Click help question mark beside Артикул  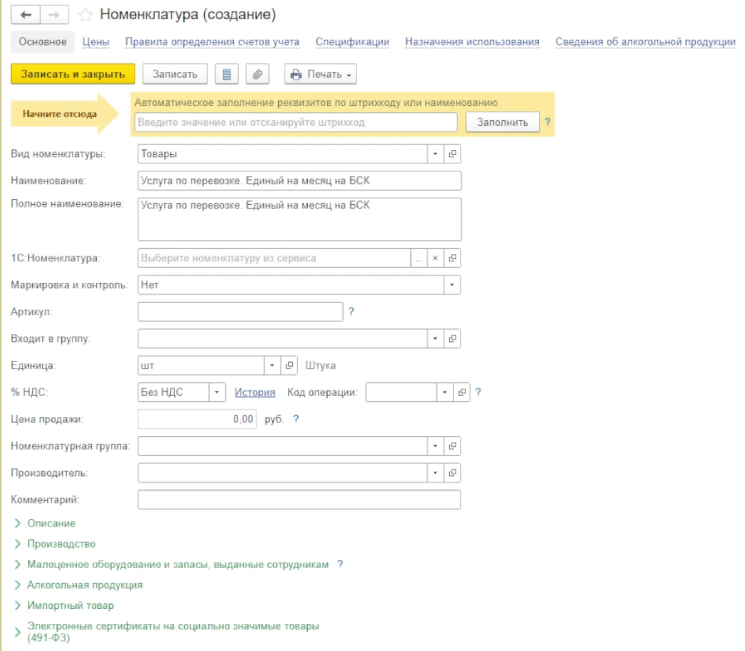(351, 312)
